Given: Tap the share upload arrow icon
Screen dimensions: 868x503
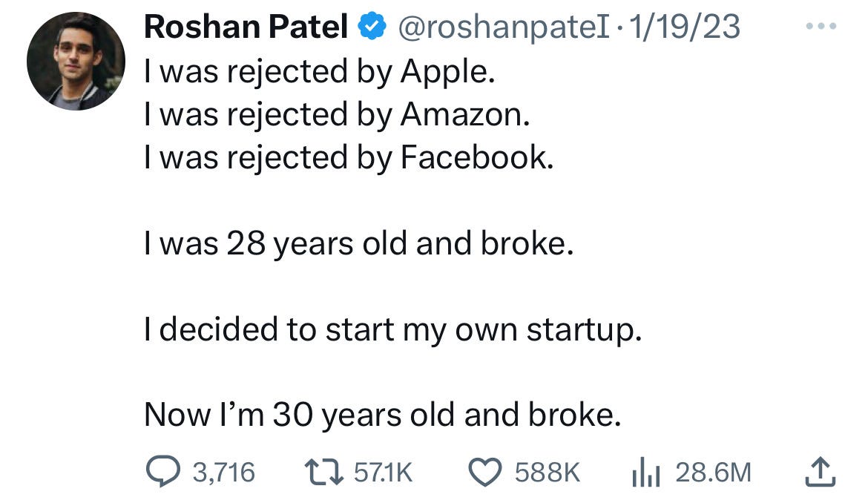Looking at the screenshot, I should (x=820, y=472).
